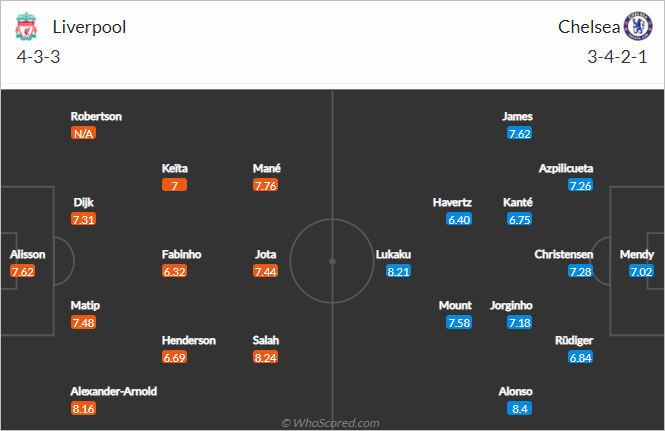Click player name Mané
The image size is (665, 431).
(267, 168)
